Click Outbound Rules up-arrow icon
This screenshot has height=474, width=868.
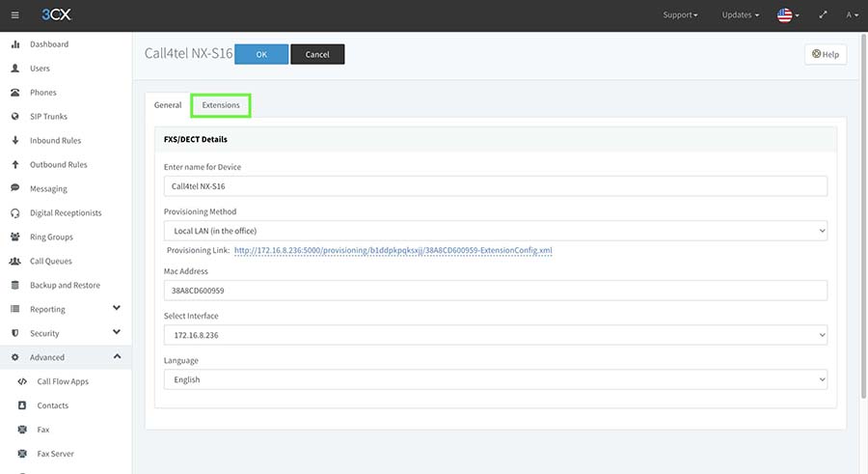pyautogui.click(x=15, y=165)
